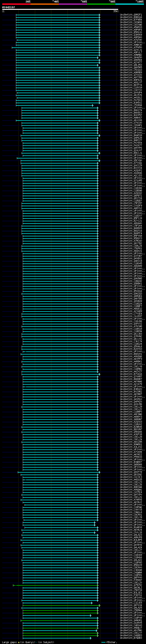Open hit UniRef100_P38711

131,595
